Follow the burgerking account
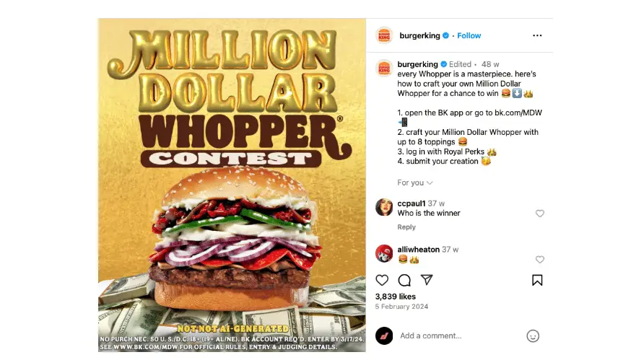 point(469,36)
